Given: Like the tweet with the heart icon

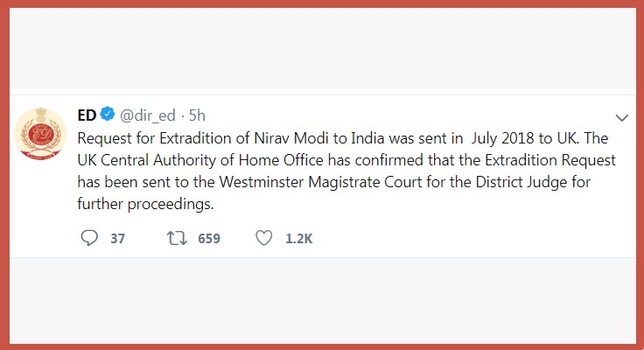Looking at the screenshot, I should (264, 238).
